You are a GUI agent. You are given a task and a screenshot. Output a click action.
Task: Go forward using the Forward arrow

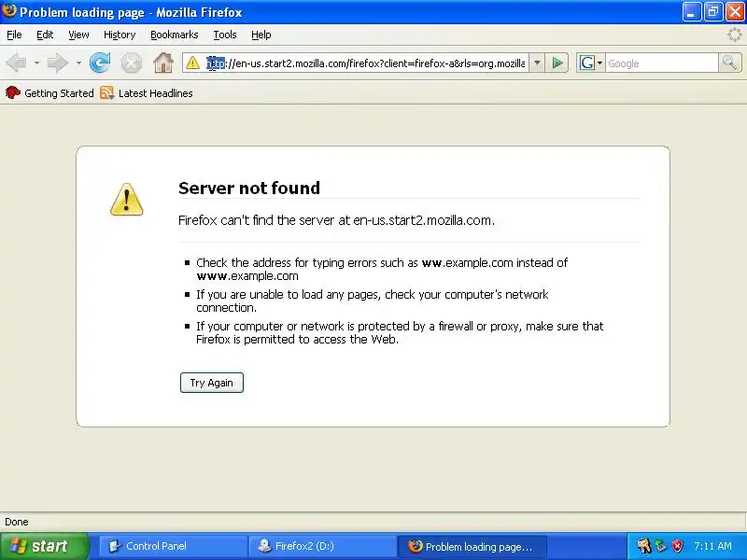58,63
